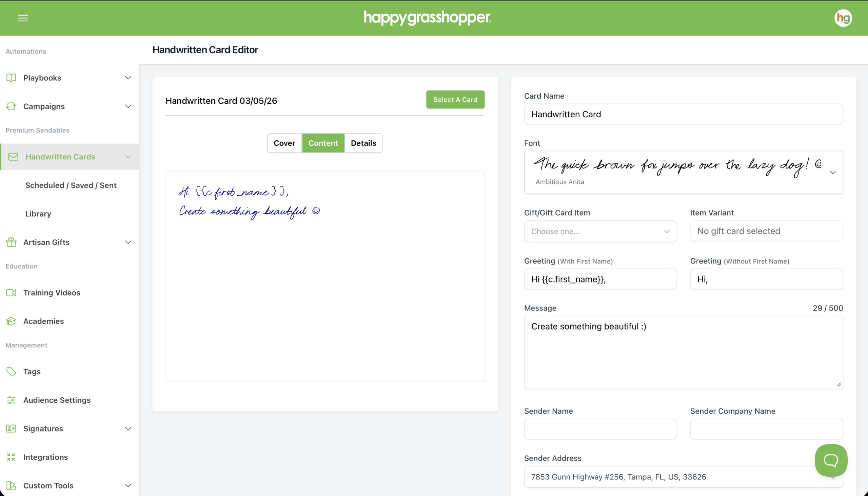Open the Library sidebar link
Image resolution: width=868 pixels, height=496 pixels.
pyautogui.click(x=38, y=214)
